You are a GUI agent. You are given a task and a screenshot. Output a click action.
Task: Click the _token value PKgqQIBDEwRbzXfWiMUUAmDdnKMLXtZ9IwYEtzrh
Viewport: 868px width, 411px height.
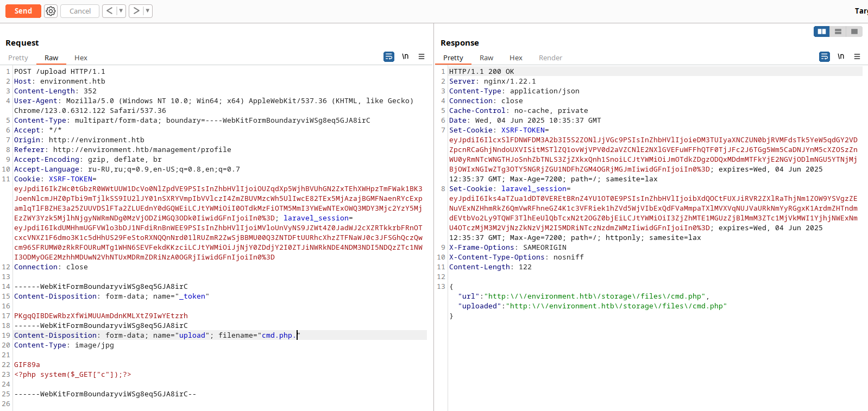pyautogui.click(x=101, y=316)
